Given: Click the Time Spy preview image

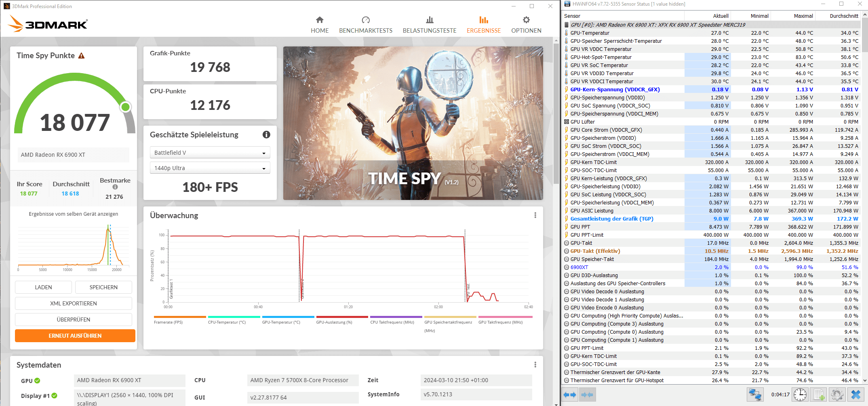Looking at the screenshot, I should [x=413, y=123].
